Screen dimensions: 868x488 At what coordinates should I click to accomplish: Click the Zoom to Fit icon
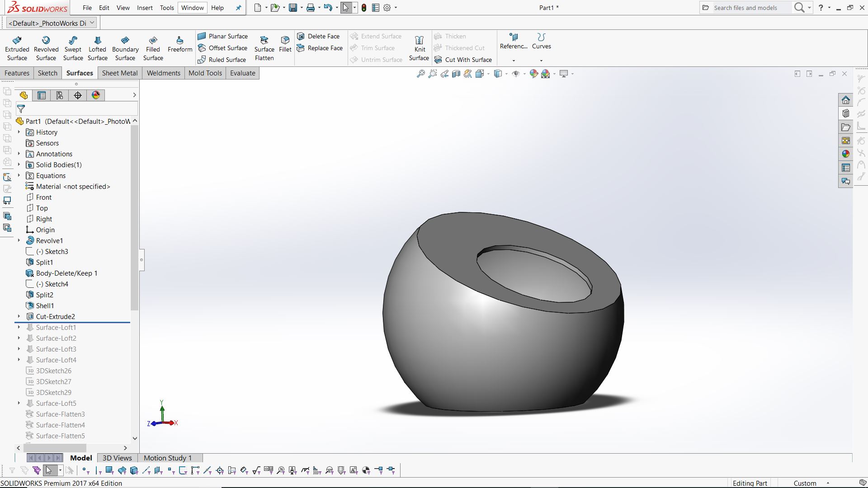tap(420, 74)
